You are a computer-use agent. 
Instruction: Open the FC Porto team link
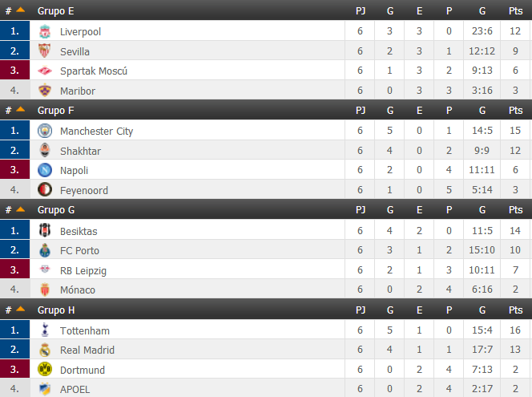point(80,250)
